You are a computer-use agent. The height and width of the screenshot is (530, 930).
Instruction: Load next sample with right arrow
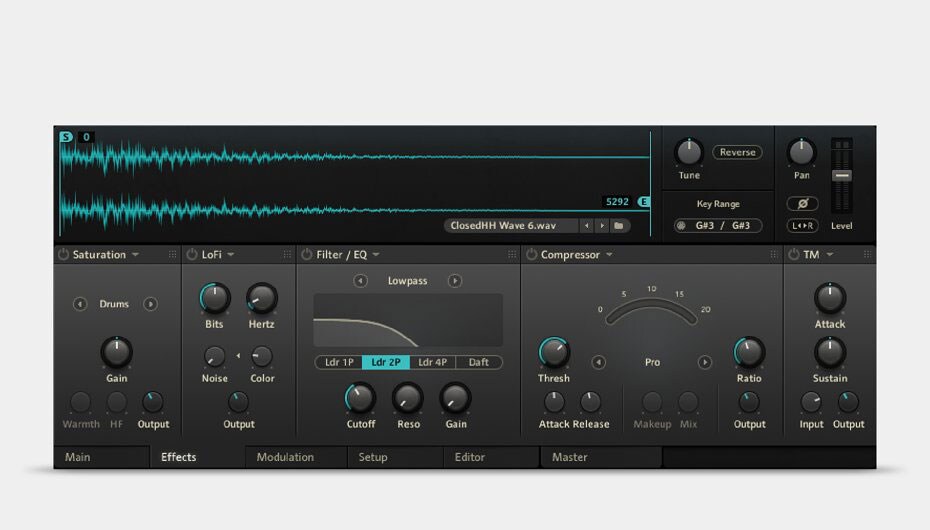tap(602, 226)
